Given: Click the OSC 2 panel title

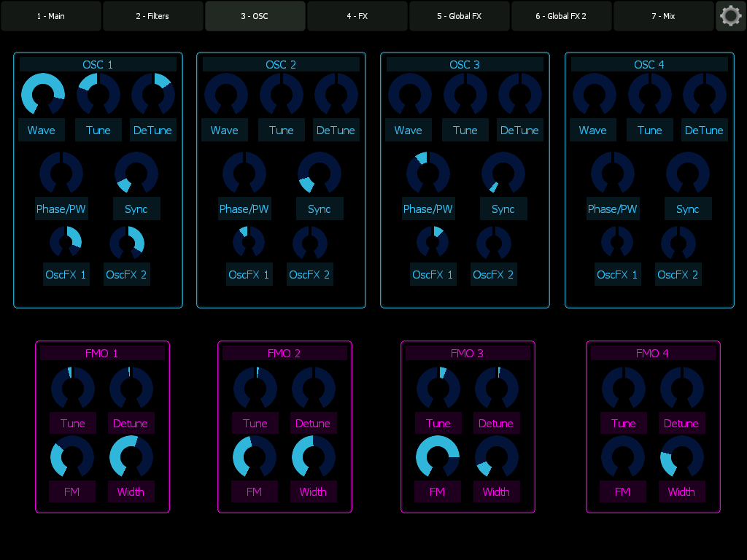Looking at the screenshot, I should coord(281,64).
